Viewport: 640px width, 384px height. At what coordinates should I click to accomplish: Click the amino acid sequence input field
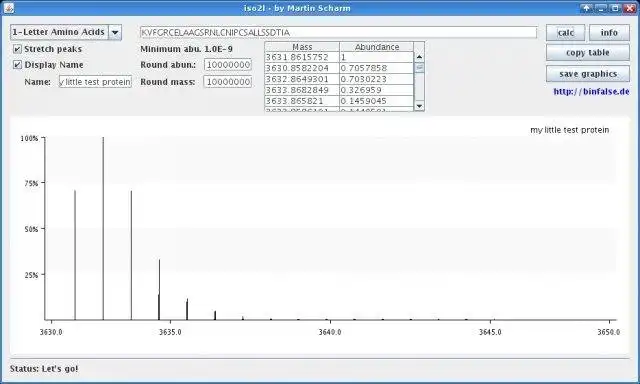tap(338, 32)
